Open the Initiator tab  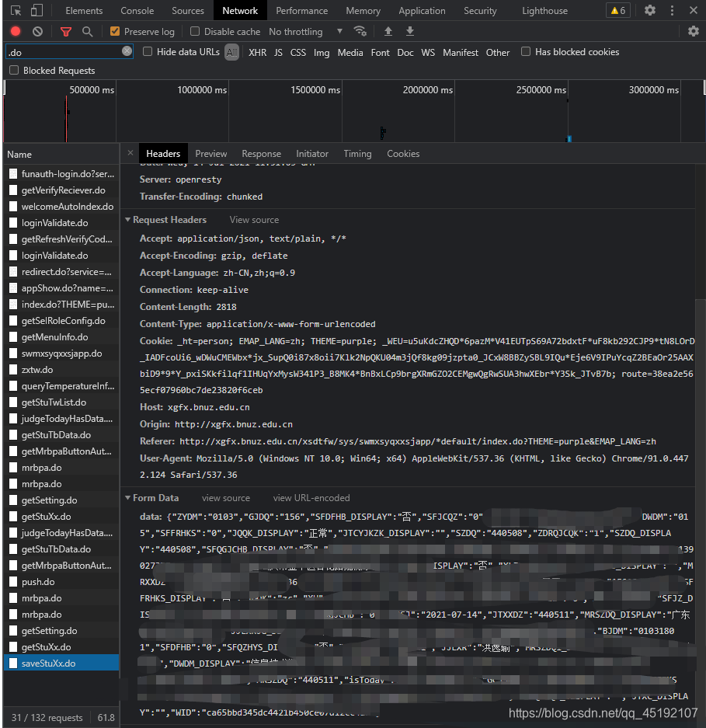[312, 154]
